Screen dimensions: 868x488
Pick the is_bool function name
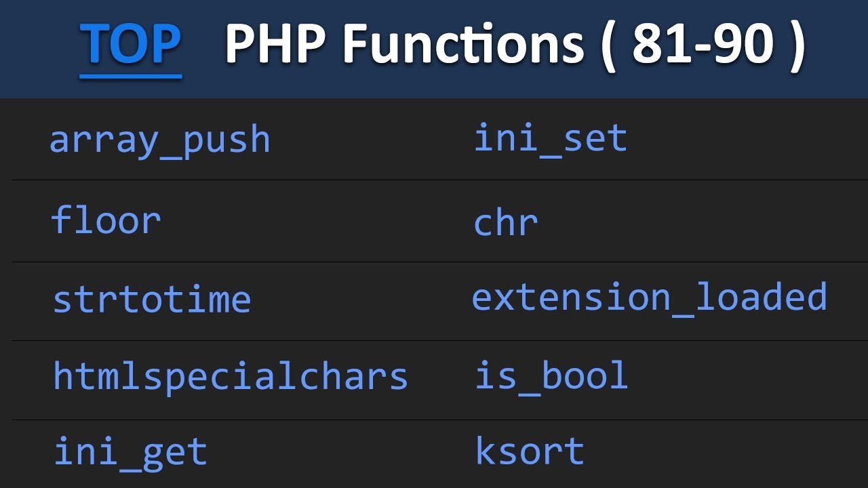coord(551,376)
